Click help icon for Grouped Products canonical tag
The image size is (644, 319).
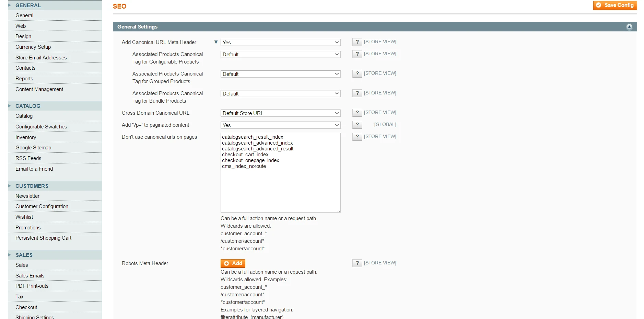[x=357, y=73]
